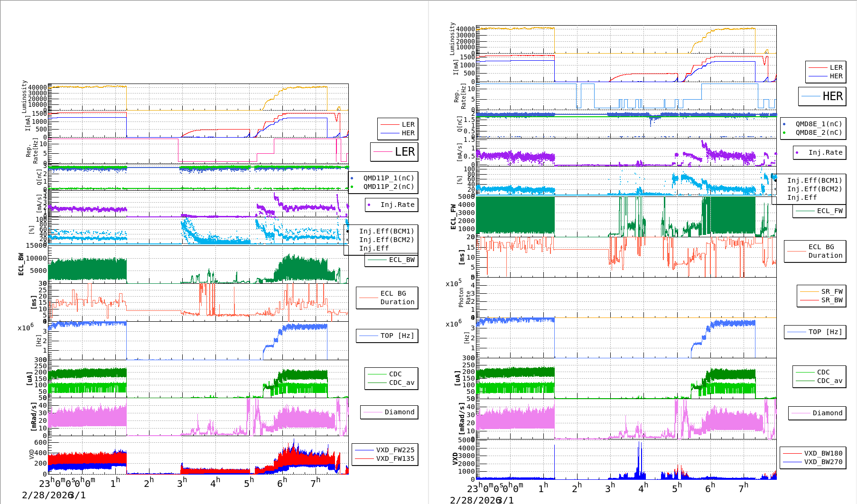Click the TOP [Hz] legend in left panel

[387, 336]
